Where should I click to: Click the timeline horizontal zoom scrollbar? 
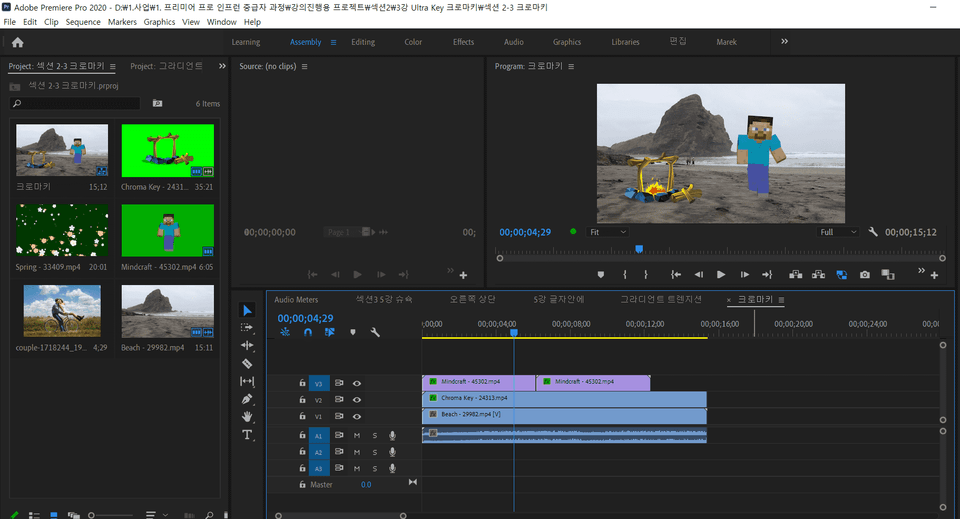[x=340, y=516]
